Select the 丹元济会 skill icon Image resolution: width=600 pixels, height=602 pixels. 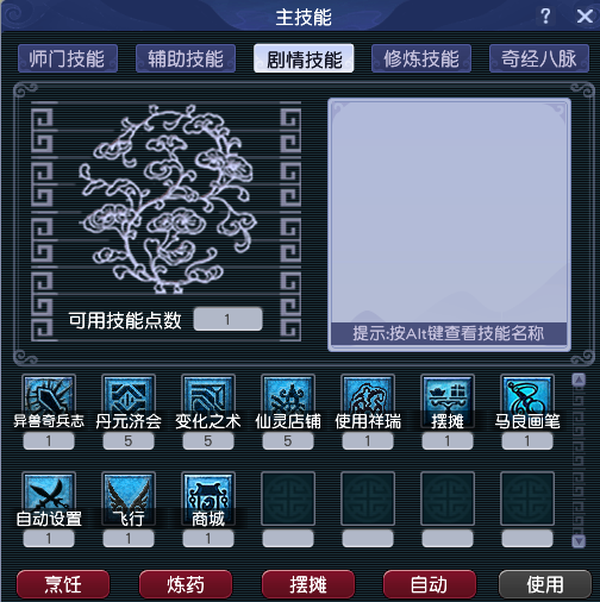pos(129,401)
